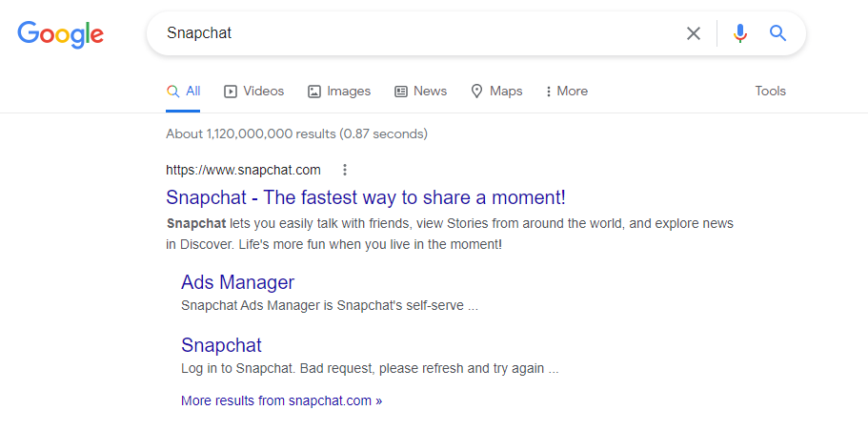The width and height of the screenshot is (868, 431).
Task: Open the Ads Manager sitelink
Action: tap(237, 282)
